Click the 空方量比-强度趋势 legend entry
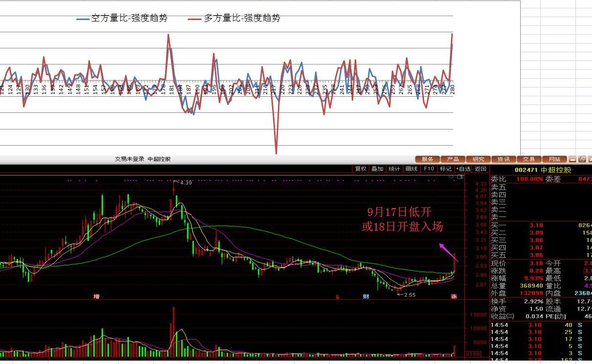This screenshot has height=364, width=592. [122, 19]
